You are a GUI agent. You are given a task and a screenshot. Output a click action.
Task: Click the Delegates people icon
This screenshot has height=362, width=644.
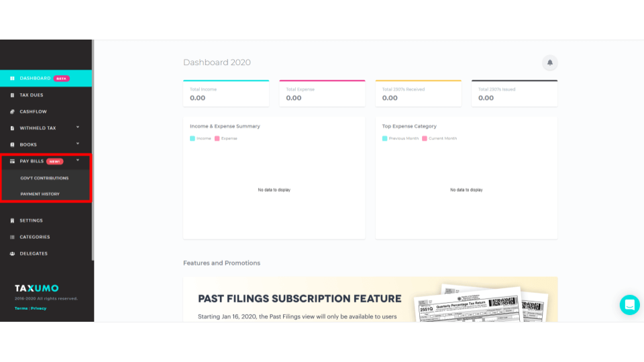12,253
